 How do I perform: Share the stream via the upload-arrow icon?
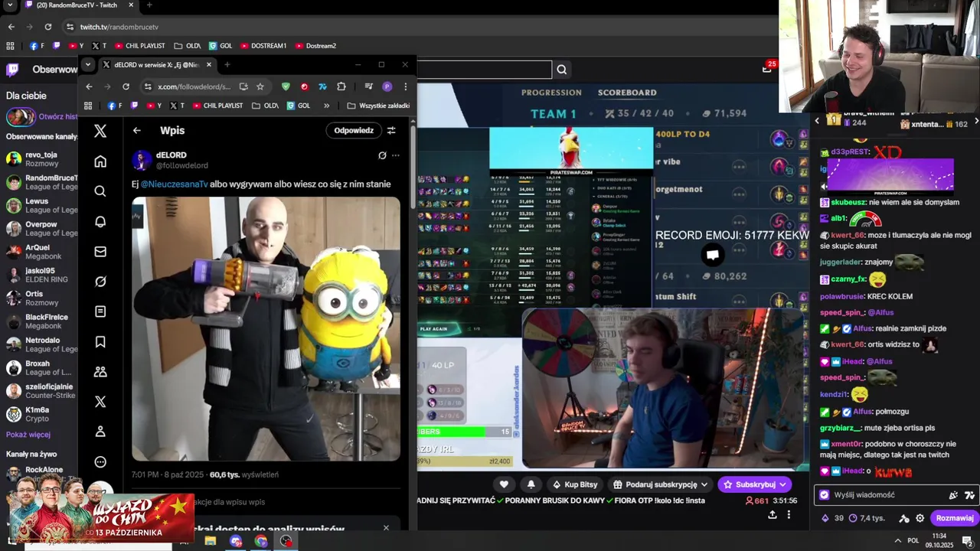point(773,514)
